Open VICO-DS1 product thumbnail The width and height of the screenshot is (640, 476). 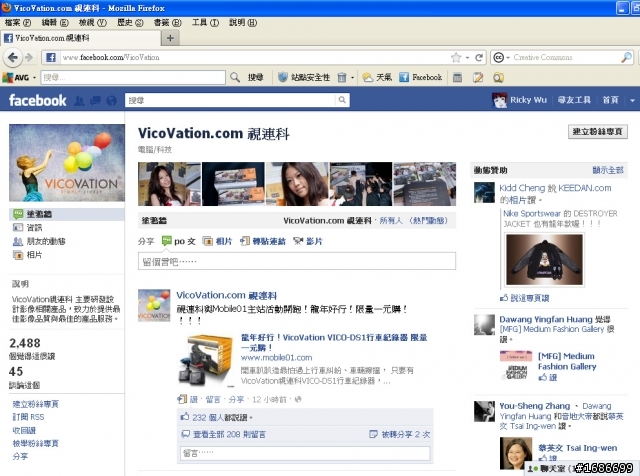206,360
